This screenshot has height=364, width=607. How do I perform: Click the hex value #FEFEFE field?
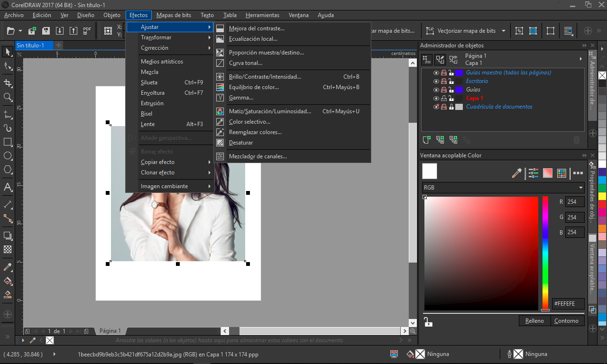[568, 303]
